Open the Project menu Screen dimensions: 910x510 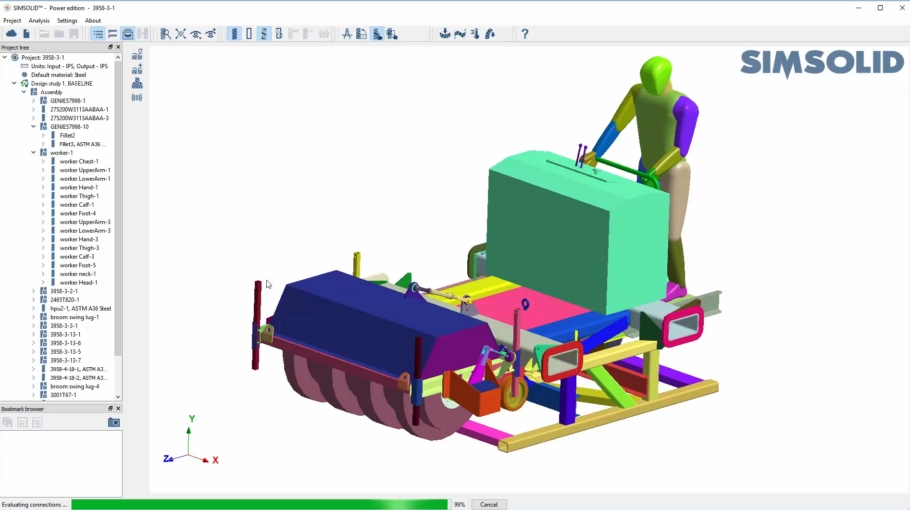[x=12, y=20]
